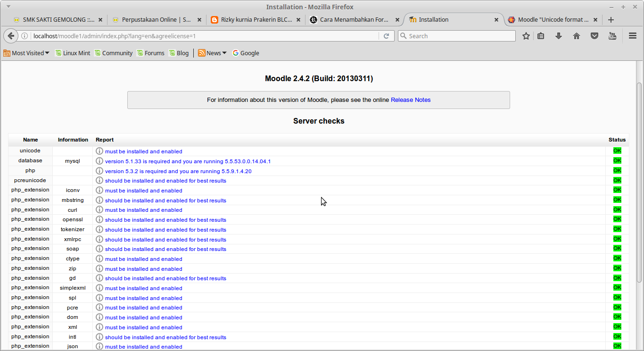644x351 pixels.
Task: Click the intl row report link
Action: coord(165,337)
